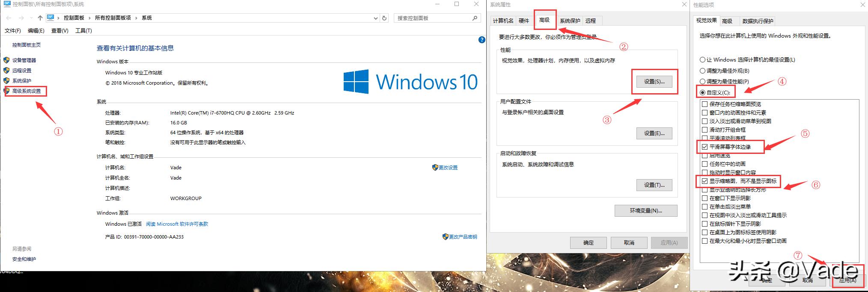Toggle 淡入淡出或滑动菜单到视图 checkbox

pos(705,121)
